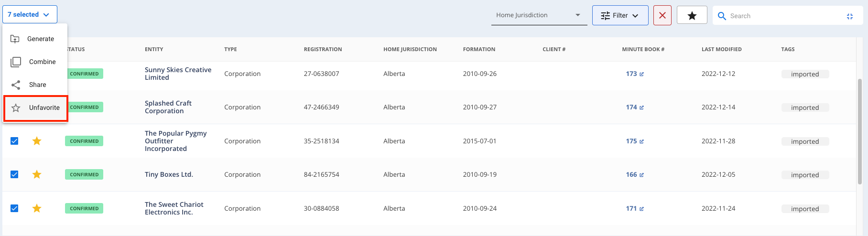Screen dimensions: 868x236
Task: Uncheck The Popular Pygmy Outfitter row checkbox
Action: click(14, 141)
